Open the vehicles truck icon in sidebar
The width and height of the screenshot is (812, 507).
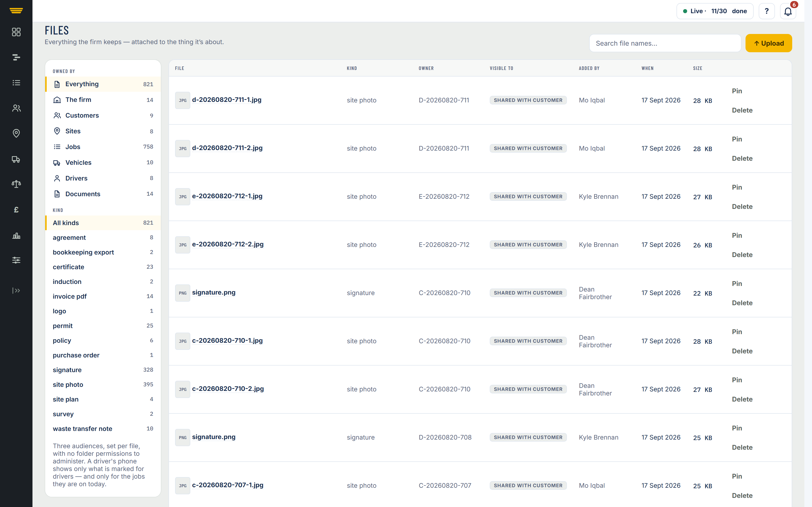(16, 159)
